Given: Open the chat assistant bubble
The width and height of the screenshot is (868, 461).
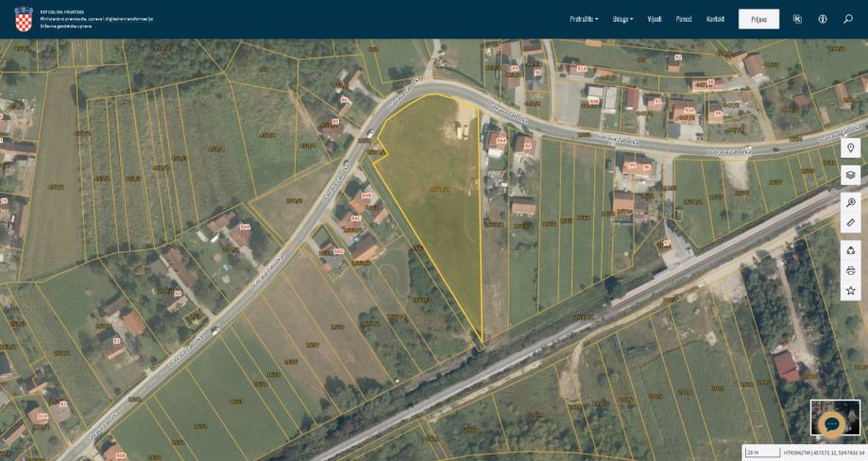Looking at the screenshot, I should click(832, 424).
